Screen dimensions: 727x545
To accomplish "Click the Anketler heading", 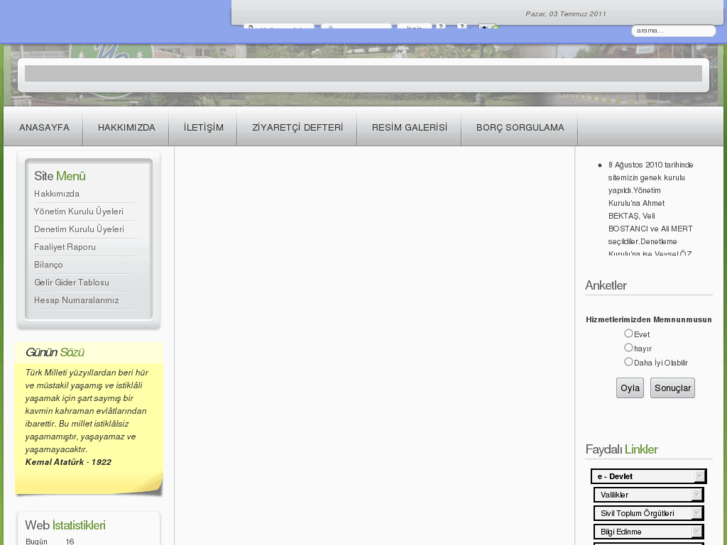I will 606,285.
